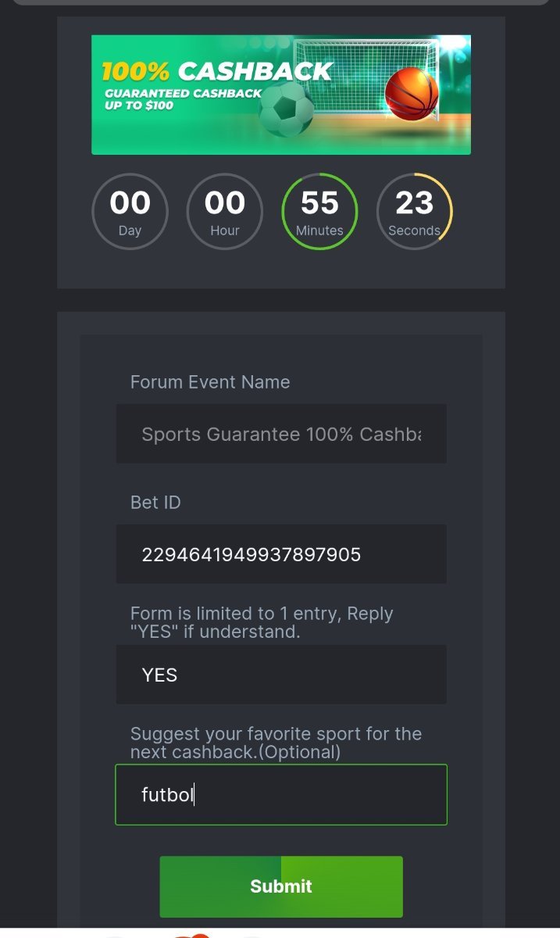The width and height of the screenshot is (560, 938).
Task: Click the number 55 in the countdown timer
Action: 319,203
